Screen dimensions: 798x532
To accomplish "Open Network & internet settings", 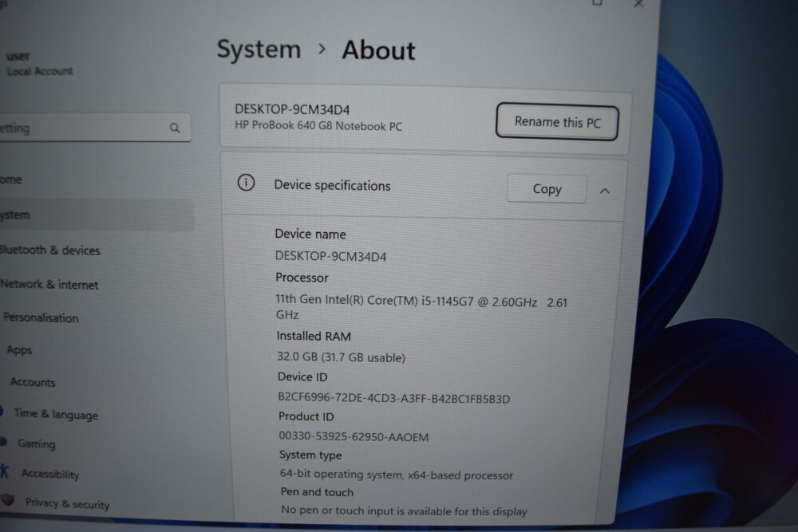I will 49,284.
